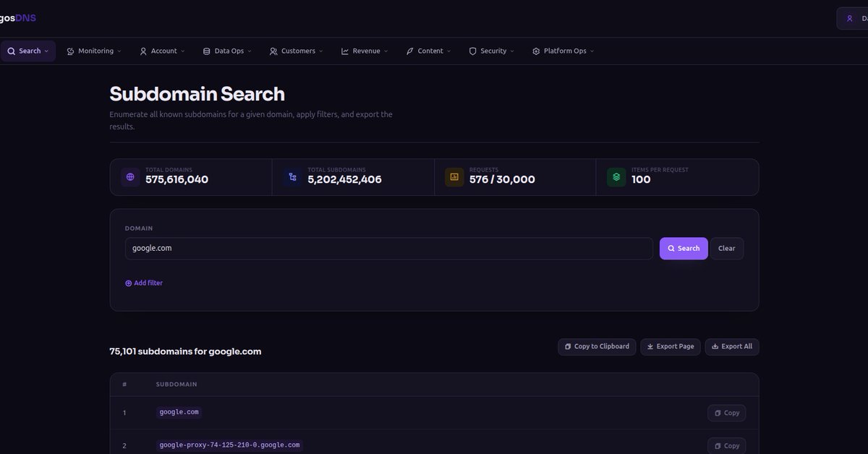Click the Content feather icon

coord(410,51)
